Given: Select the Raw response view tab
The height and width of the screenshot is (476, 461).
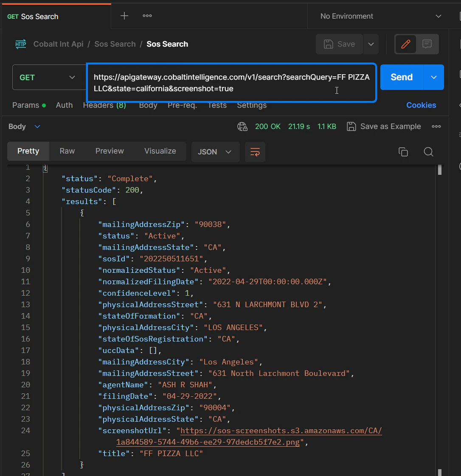Looking at the screenshot, I should pos(67,151).
